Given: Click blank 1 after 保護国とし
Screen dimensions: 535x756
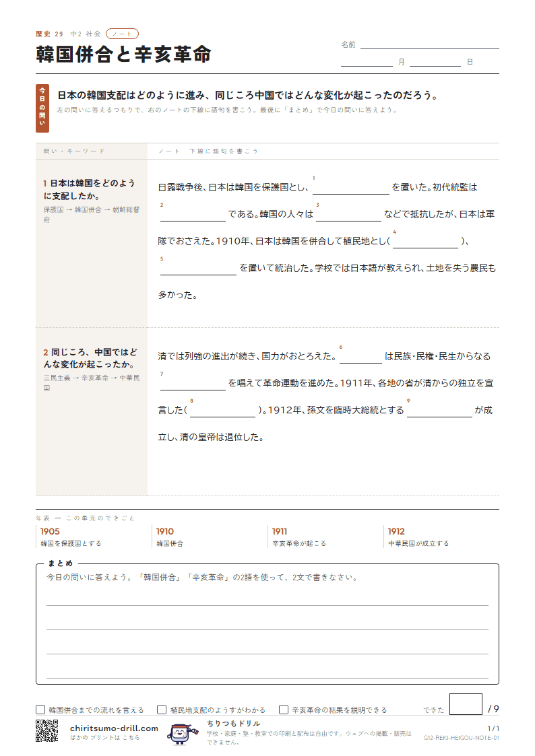Looking at the screenshot, I should click(x=351, y=188).
